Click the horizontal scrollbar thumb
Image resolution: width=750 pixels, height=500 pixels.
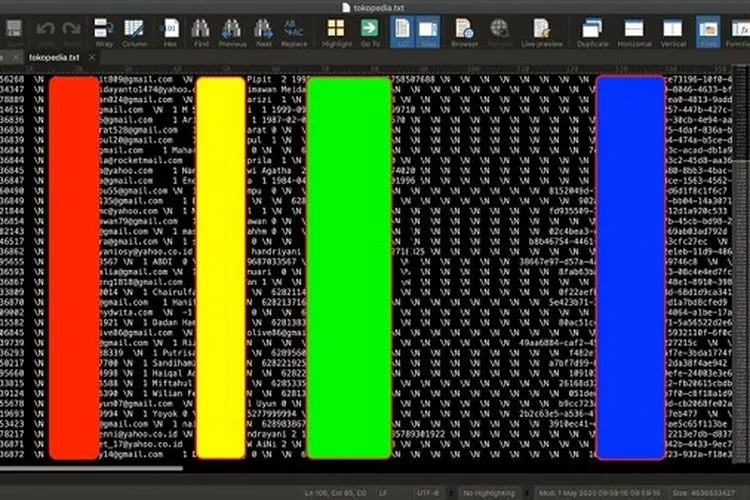coord(91,468)
